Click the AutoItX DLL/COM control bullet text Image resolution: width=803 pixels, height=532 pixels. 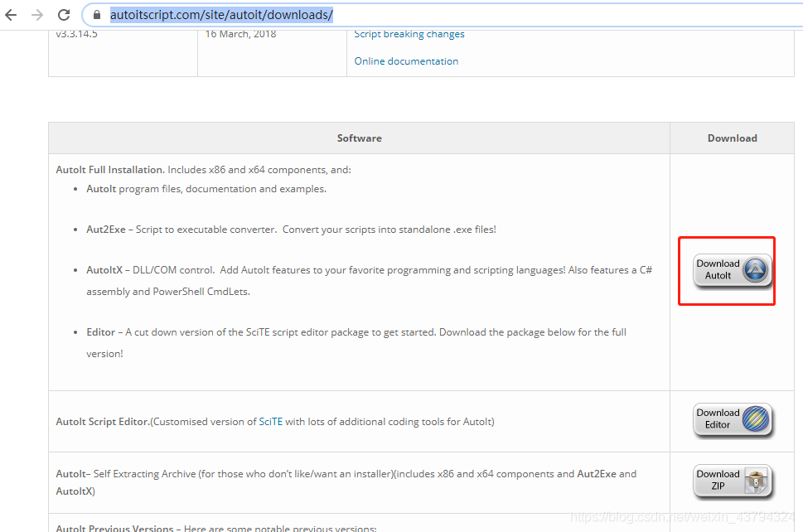(369, 281)
